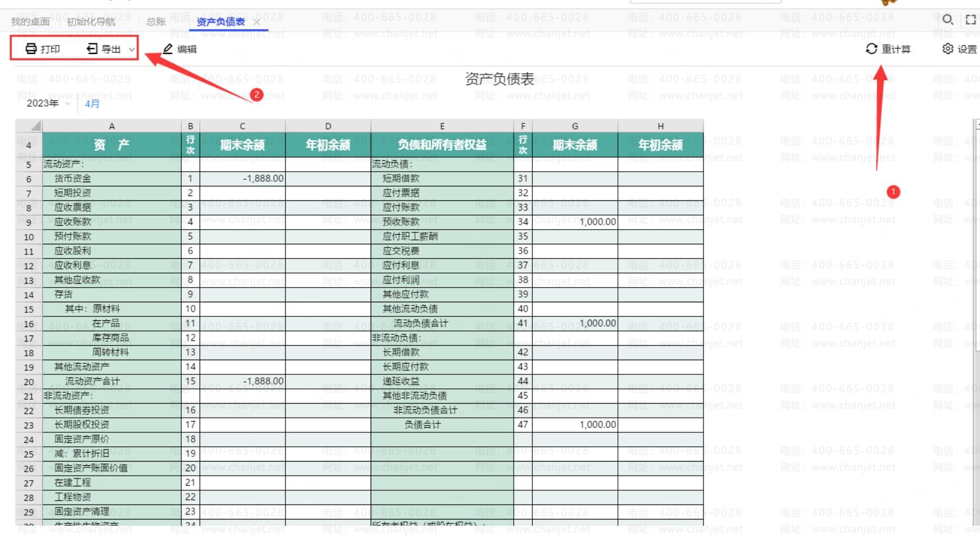Click the 非流动负债合计 cell

point(442,410)
